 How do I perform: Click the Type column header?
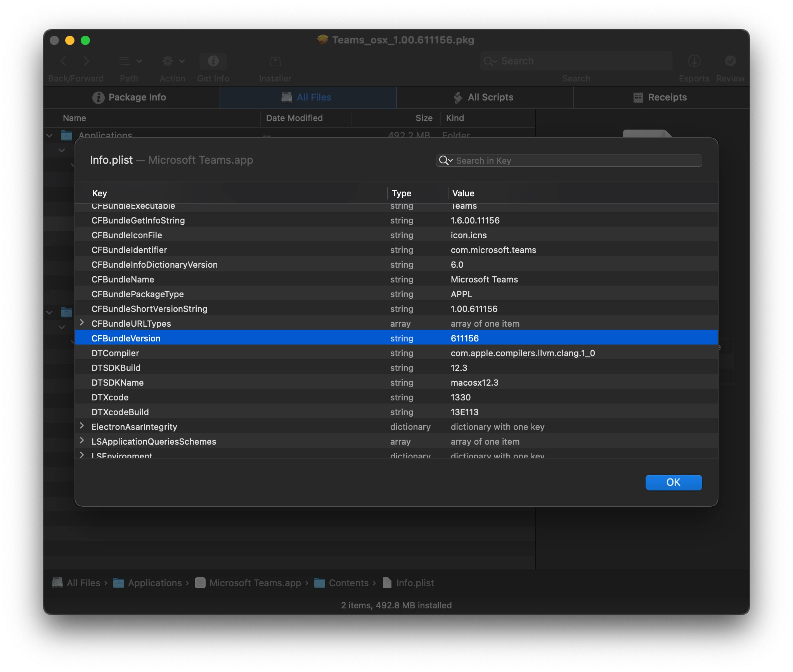pos(401,193)
